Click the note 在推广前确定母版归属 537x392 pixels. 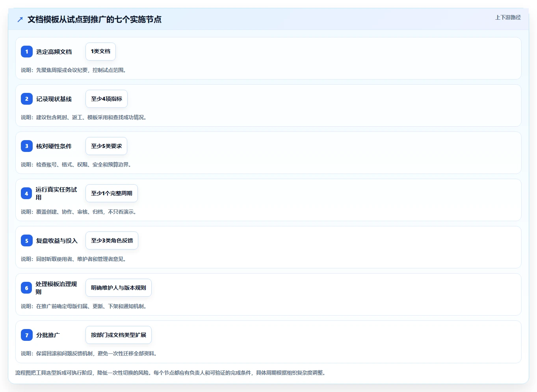point(84,306)
